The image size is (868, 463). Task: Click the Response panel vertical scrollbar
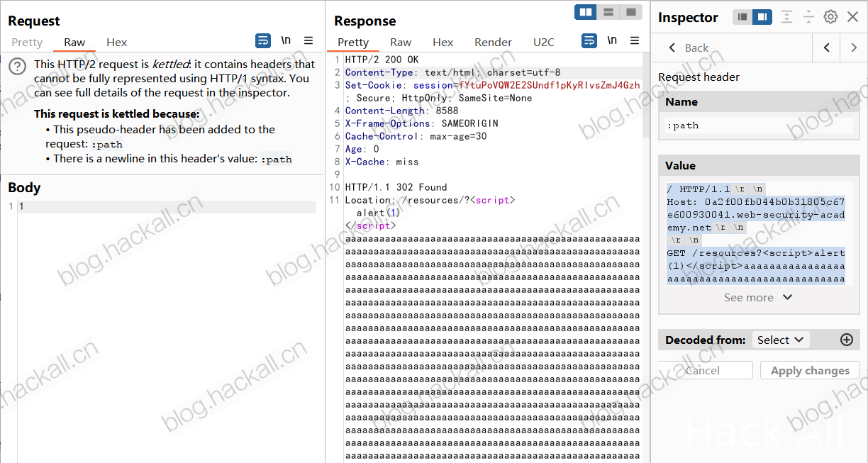point(645,94)
